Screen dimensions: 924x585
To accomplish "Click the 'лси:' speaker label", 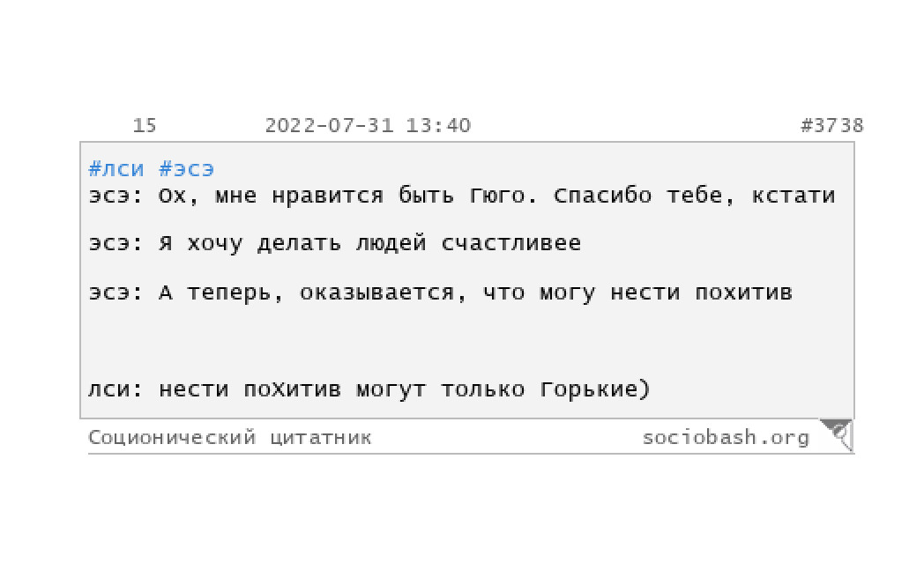I will pyautogui.click(x=116, y=389).
